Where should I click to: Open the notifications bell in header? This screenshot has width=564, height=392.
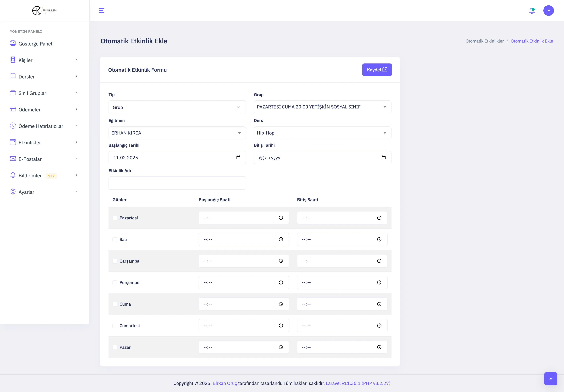(x=532, y=11)
